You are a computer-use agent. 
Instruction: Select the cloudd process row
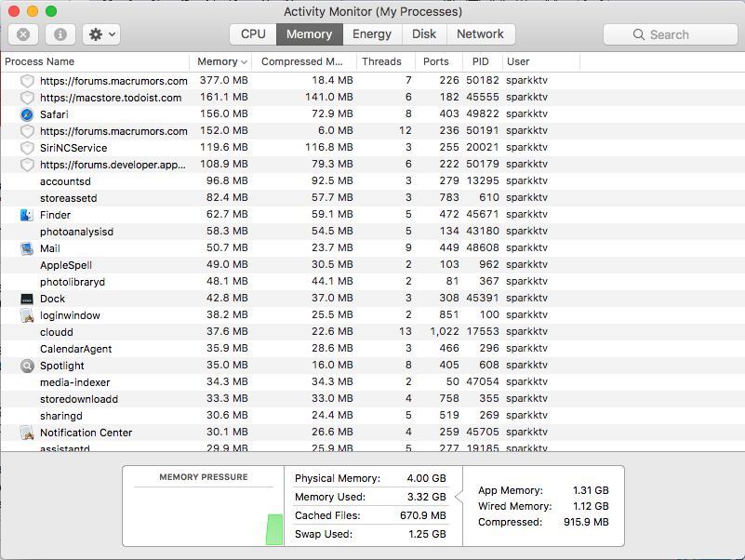pos(372,332)
